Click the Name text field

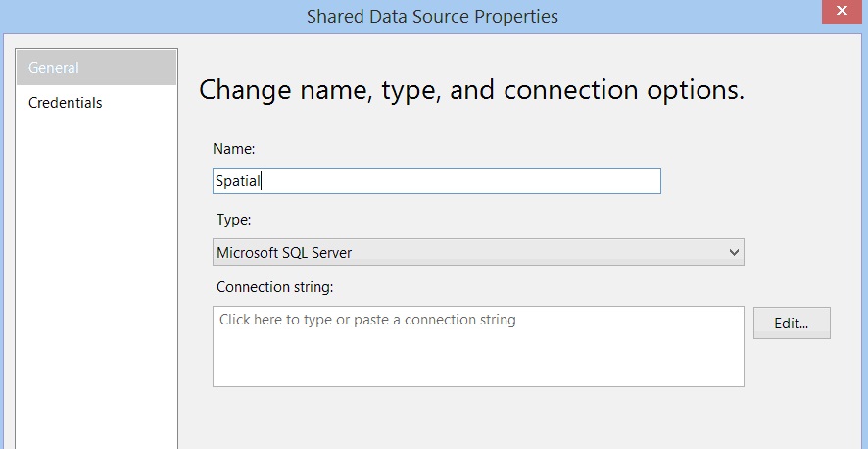point(436,180)
